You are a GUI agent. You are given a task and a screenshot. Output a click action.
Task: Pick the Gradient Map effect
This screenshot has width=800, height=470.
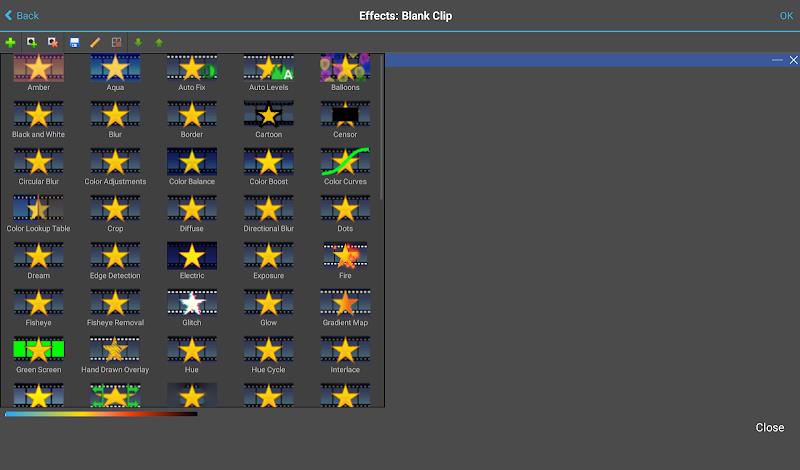click(345, 307)
